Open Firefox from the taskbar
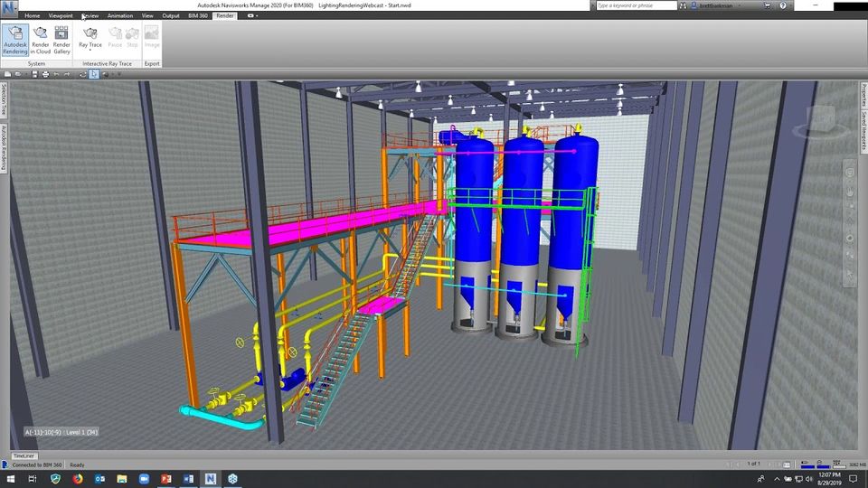 78,479
